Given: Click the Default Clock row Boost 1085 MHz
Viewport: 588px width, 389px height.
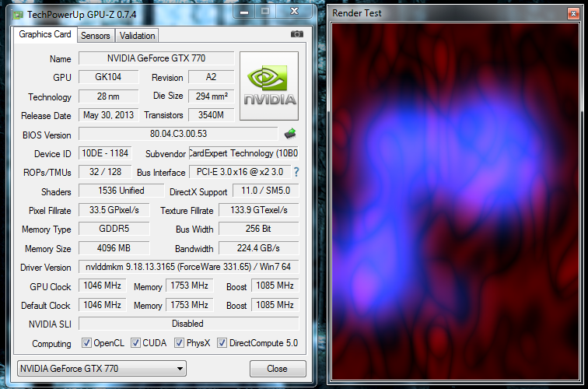Looking at the screenshot, I should 275,305.
